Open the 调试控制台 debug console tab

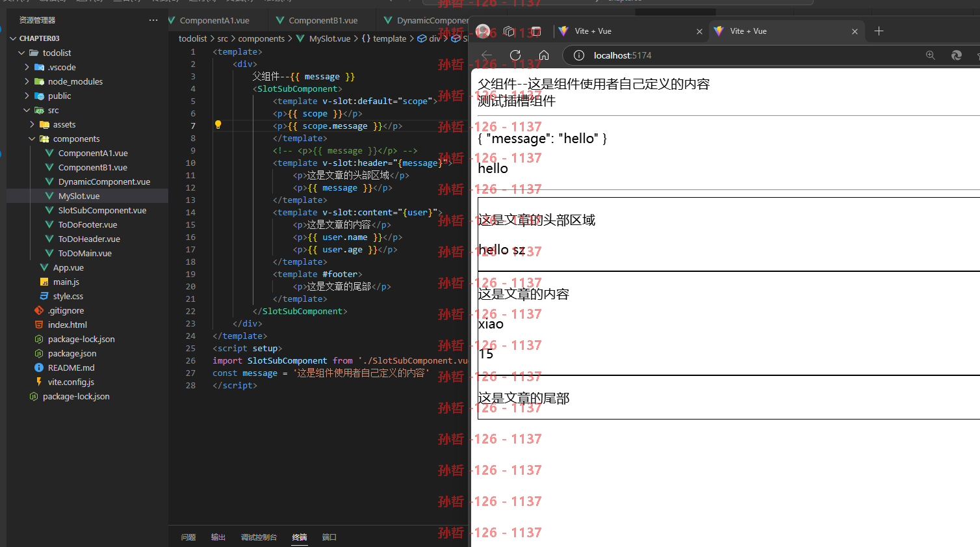pyautogui.click(x=259, y=537)
